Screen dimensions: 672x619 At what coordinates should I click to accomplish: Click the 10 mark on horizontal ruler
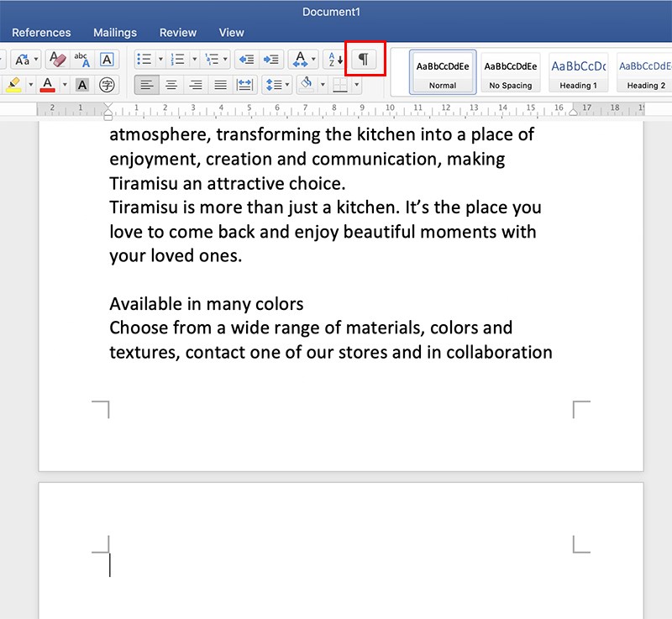(390, 108)
